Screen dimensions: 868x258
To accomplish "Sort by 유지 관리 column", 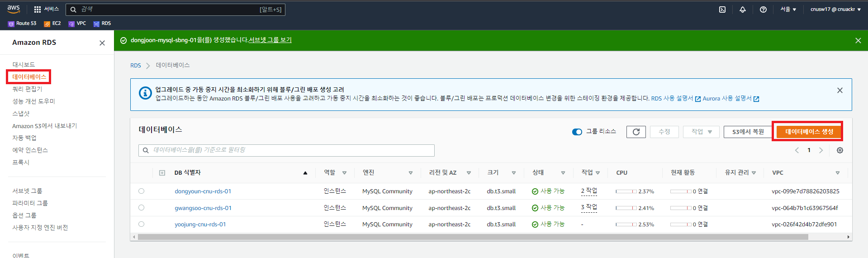I will [754, 173].
